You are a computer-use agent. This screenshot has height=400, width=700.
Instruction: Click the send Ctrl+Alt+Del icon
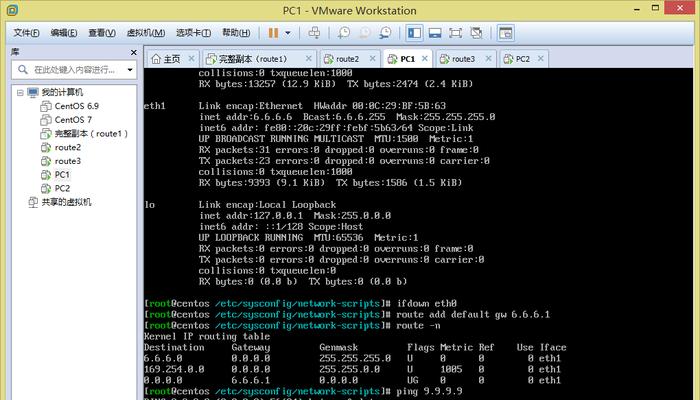pos(314,33)
